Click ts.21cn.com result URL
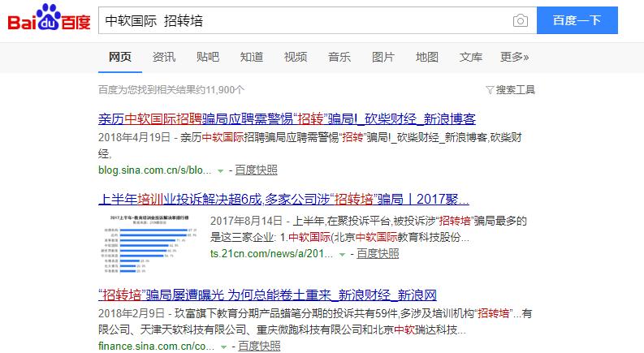The image size is (644, 353). coord(271,254)
